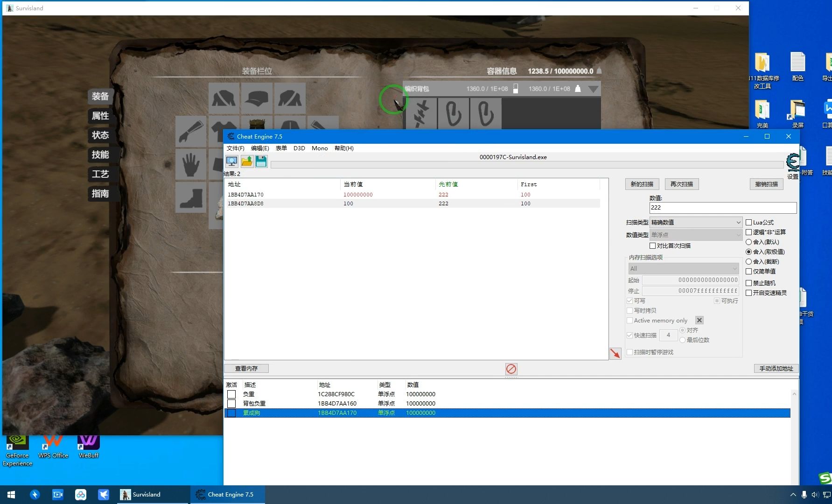Activate the 背包负重 address entry checkbox
This screenshot has height=504, width=832.
[231, 404]
